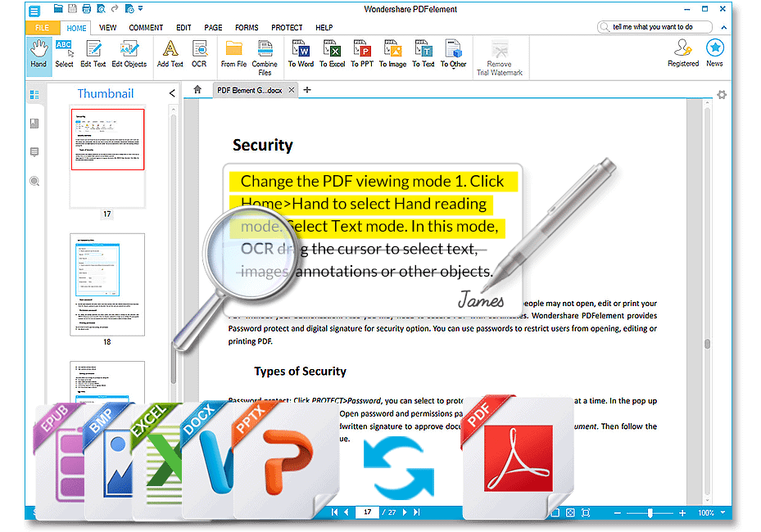Expand the quick access toolbar customize arrow
Image resolution: width=761 pixels, height=532 pixels.
point(140,8)
